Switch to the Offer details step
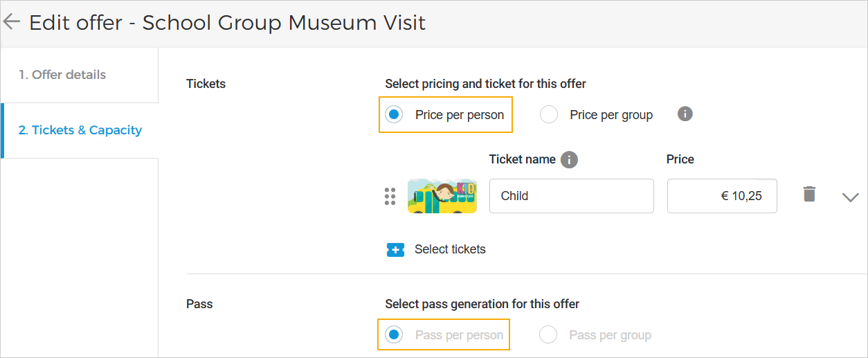Image resolution: width=868 pixels, height=358 pixels. tap(62, 75)
